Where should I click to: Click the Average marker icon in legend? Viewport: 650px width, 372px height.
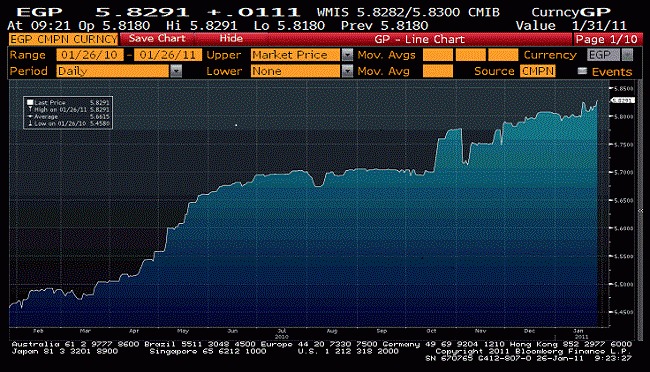click(x=30, y=117)
